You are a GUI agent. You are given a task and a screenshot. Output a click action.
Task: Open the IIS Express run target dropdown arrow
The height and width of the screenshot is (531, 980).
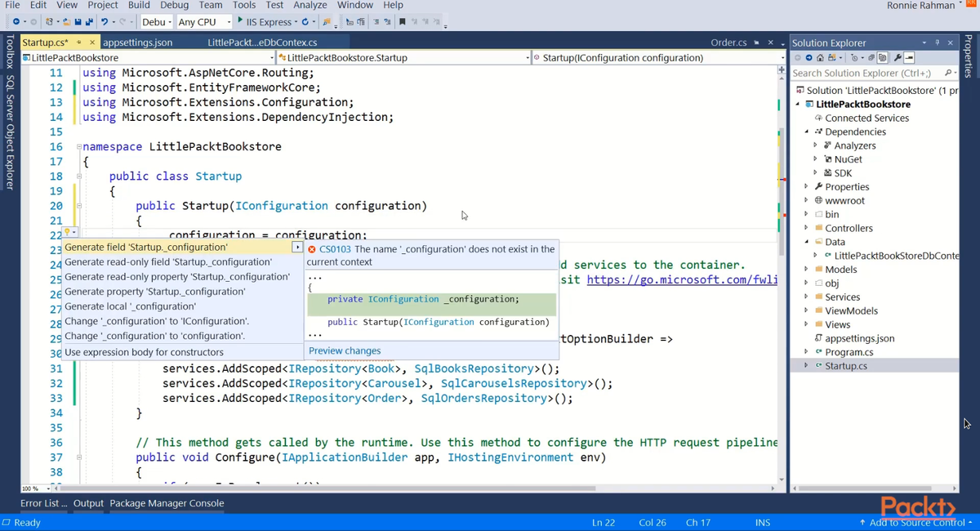coord(296,21)
